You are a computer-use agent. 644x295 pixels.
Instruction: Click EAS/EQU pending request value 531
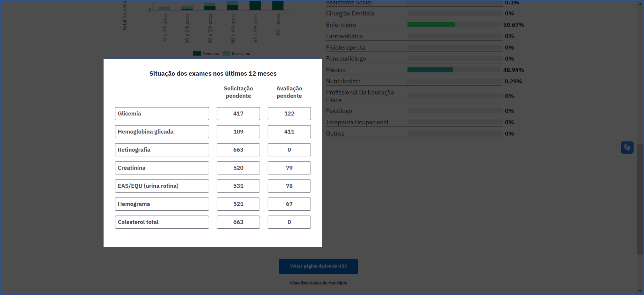point(238,186)
